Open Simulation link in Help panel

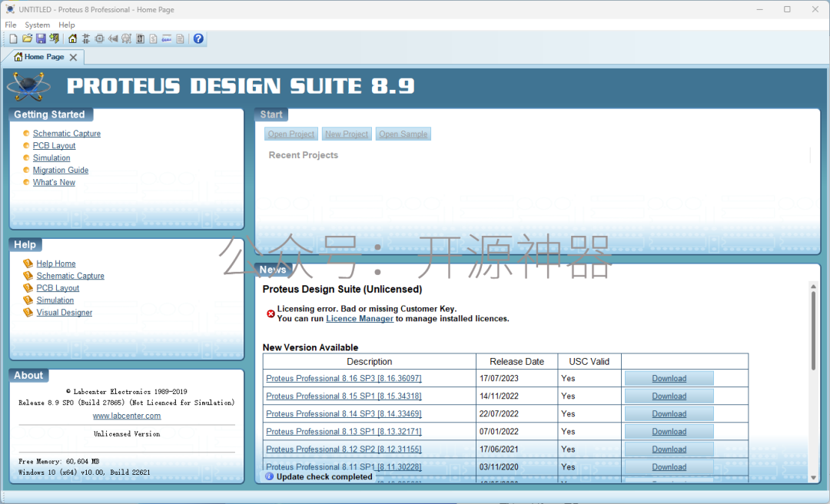(55, 300)
